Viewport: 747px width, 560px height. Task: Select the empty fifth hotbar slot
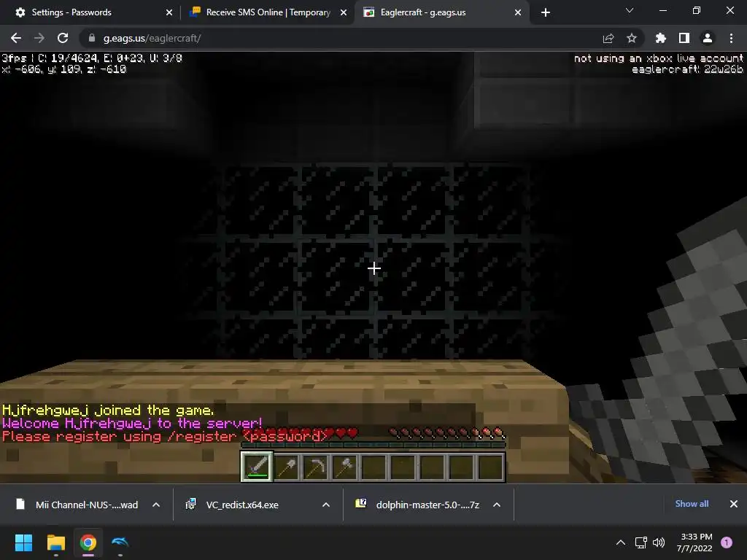(x=373, y=467)
